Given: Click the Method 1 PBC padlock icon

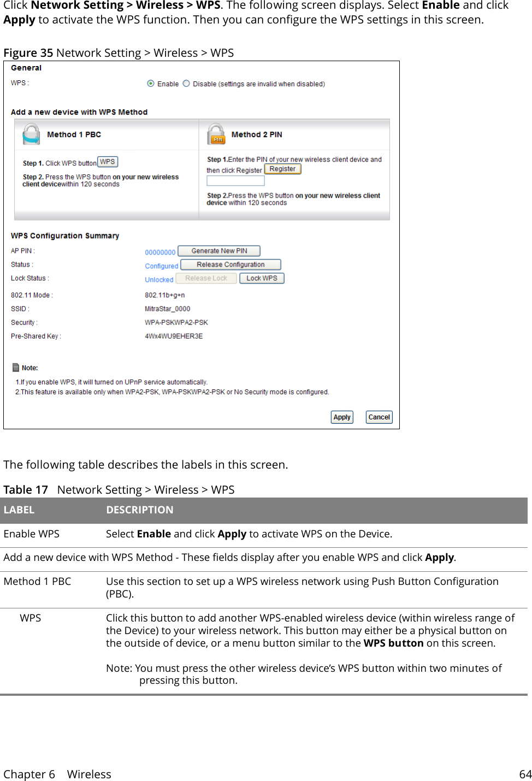Looking at the screenshot, I should click(x=32, y=134).
